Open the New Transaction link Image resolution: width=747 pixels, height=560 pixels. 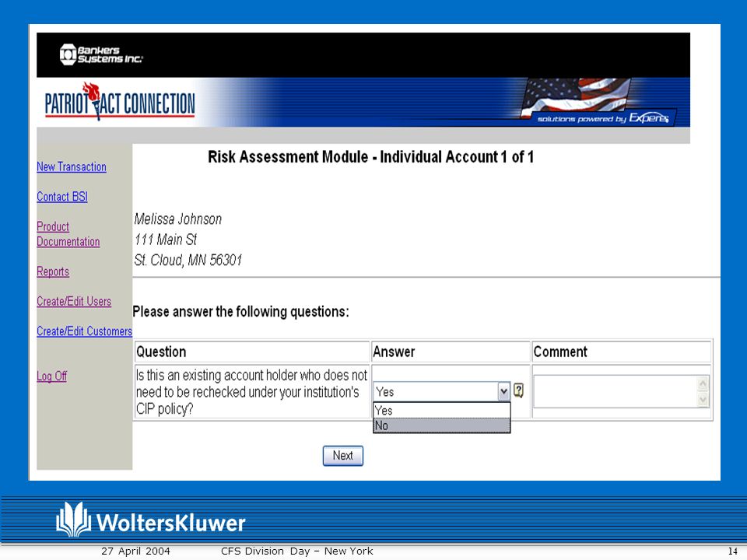(x=72, y=167)
